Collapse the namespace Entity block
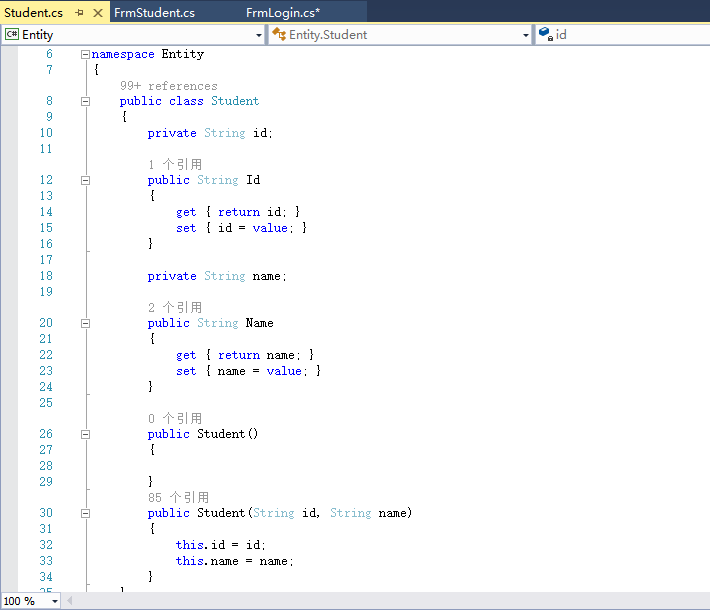This screenshot has width=710, height=610. (x=85, y=54)
